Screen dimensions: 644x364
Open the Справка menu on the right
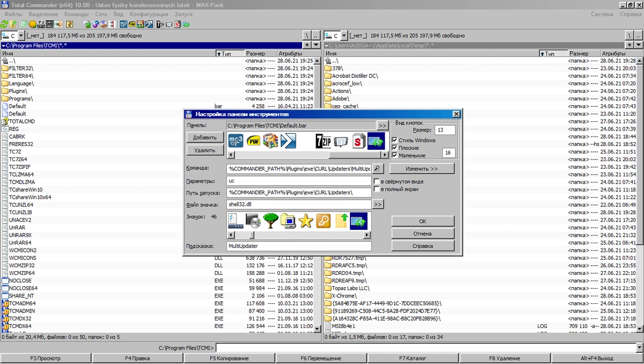point(630,14)
